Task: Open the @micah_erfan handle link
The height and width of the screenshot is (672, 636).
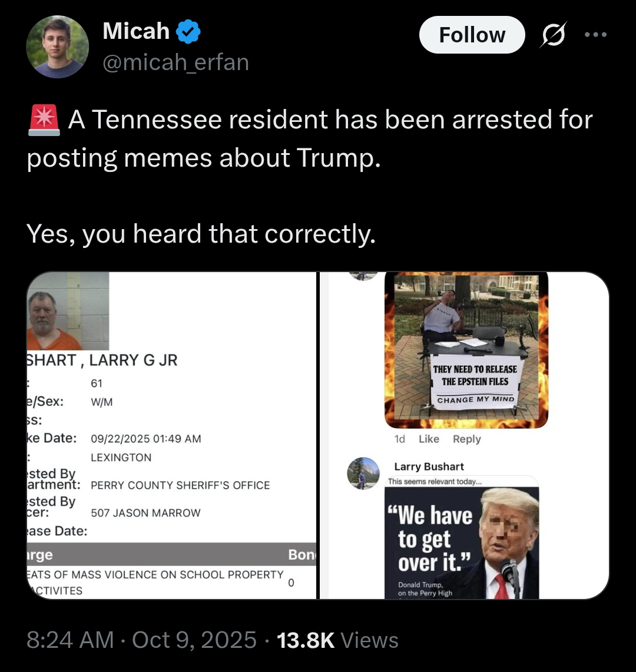Action: [175, 62]
